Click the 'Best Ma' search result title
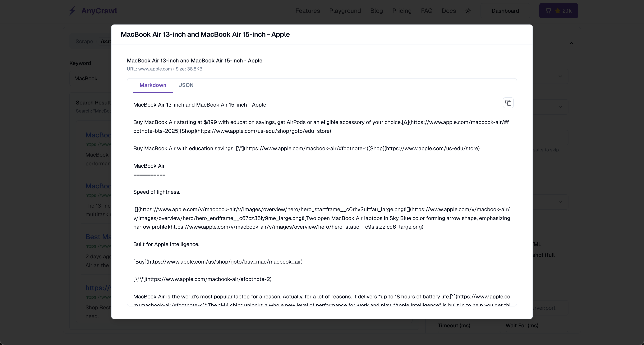The image size is (644, 345). point(98,237)
